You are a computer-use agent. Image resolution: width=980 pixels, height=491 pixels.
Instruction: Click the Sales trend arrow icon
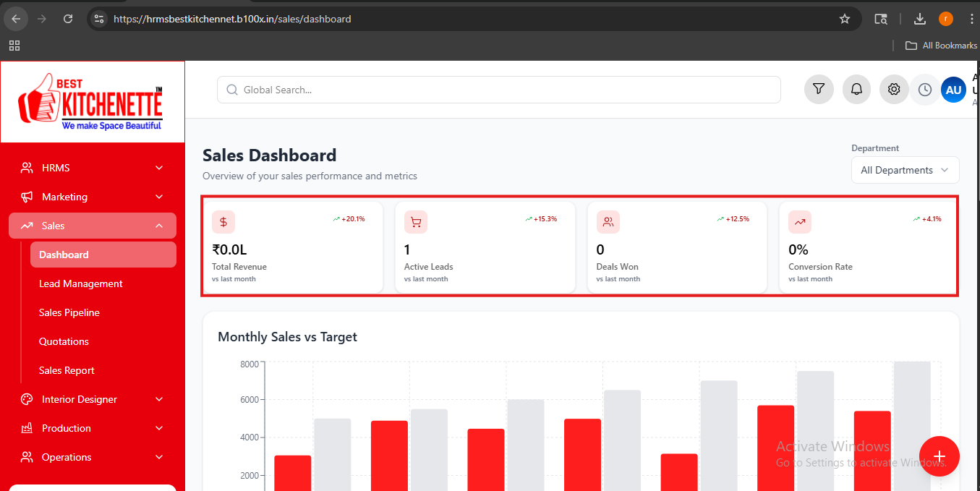tap(27, 226)
